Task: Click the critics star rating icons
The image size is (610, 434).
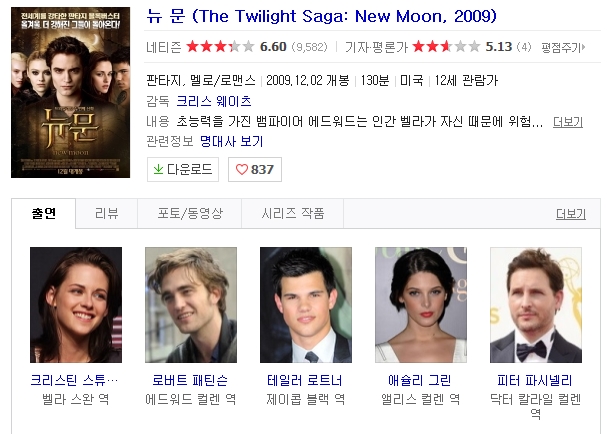Action: 446,47
